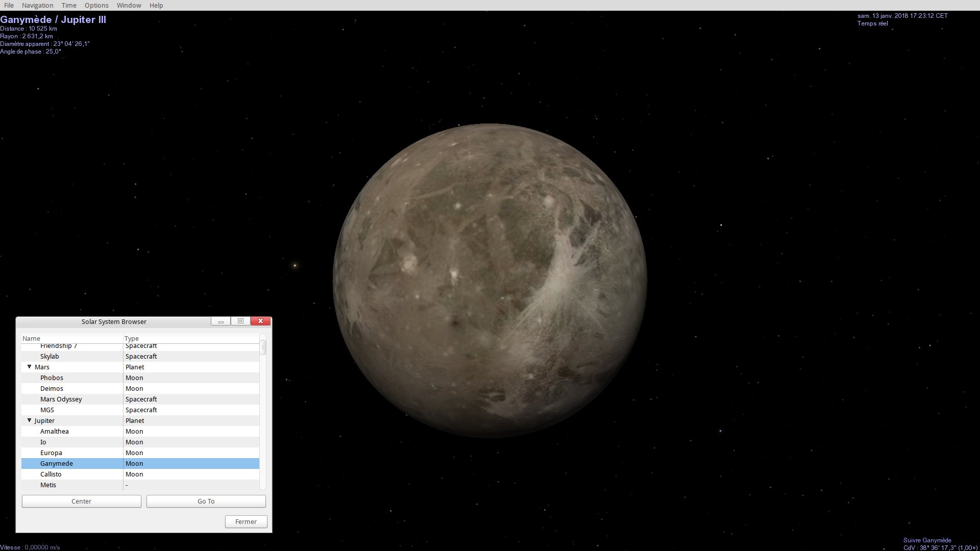Select Callisto moon row
The width and height of the screenshot is (980, 551).
51,474
